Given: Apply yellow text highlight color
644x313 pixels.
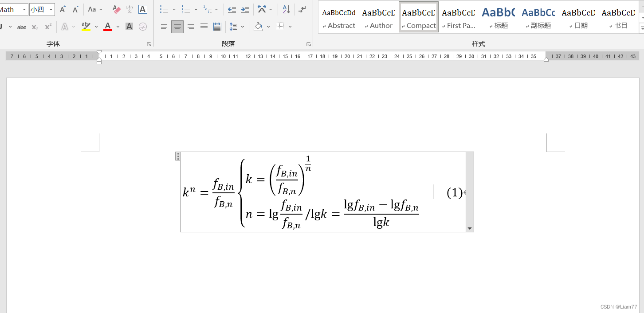Looking at the screenshot, I should (86, 27).
